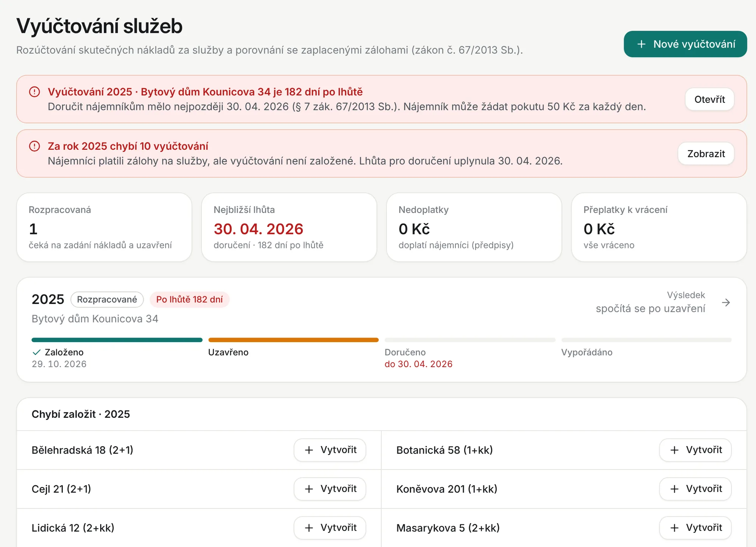This screenshot has height=547, width=756.
Task: Click the warning icon in Kounicova 34 alert
Action: click(x=34, y=92)
